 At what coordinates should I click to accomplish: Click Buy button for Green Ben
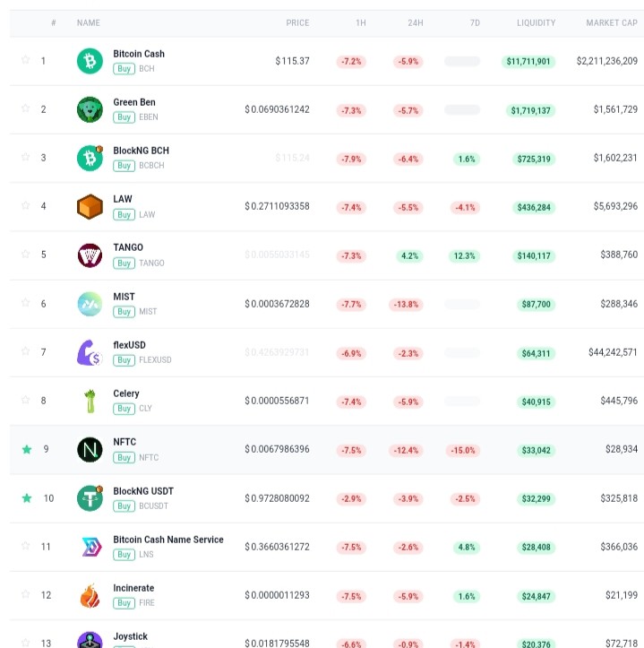point(124,117)
